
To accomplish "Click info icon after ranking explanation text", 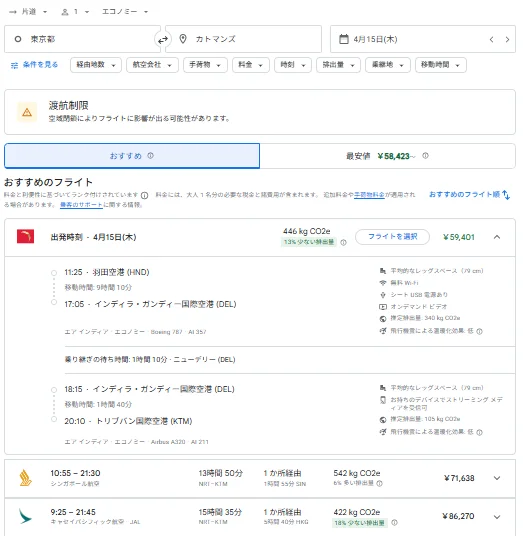I will pos(145,195).
